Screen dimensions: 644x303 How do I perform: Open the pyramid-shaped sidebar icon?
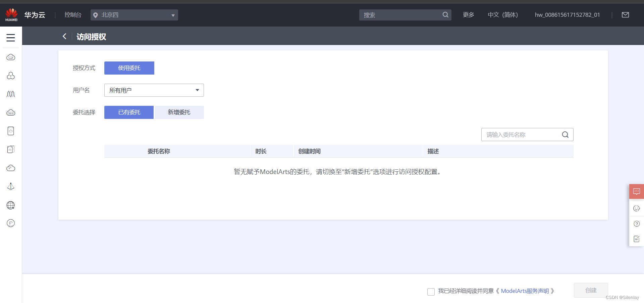coord(11,186)
